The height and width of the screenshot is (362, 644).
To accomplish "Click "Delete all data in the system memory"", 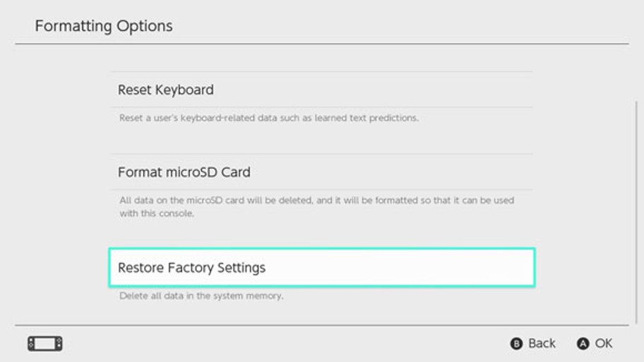I will click(201, 296).
